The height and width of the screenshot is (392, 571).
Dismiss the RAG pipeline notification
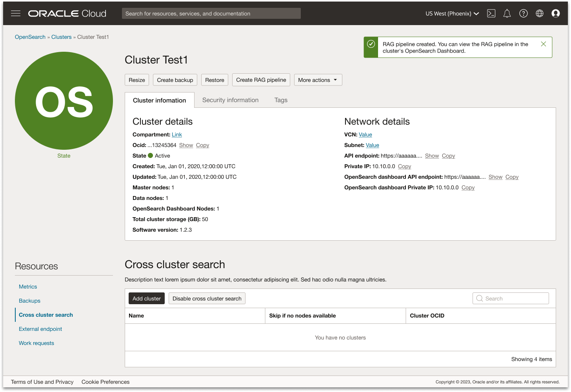click(544, 44)
